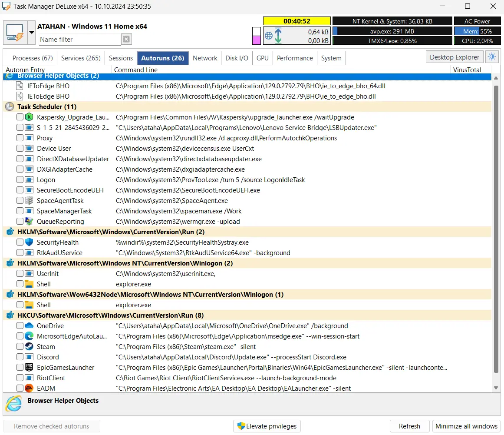Click the Microsoft Edge icon in MicrosoftEdgeAutoLau row
This screenshot has height=435, width=504.
coord(29,336)
